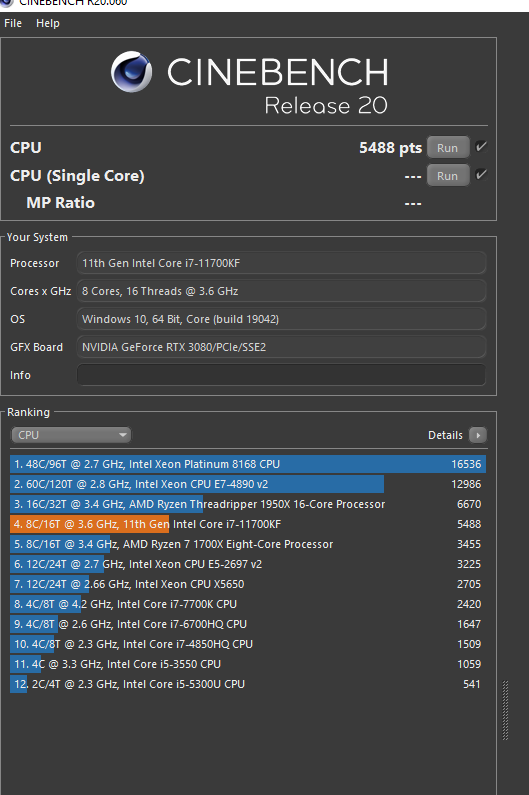Open the CPU ranking dropdown
The height and width of the screenshot is (795, 529).
tap(71, 435)
